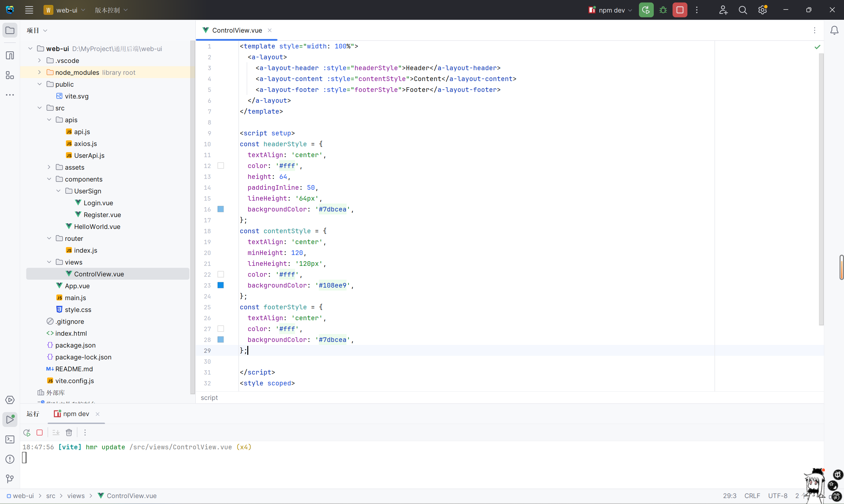Click the views breadcrumb in status bar
Viewport: 844px width, 504px height.
click(x=76, y=496)
